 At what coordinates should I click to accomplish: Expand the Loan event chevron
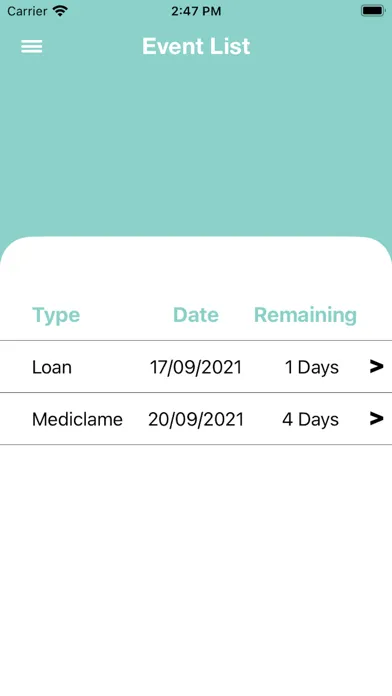[376, 366]
